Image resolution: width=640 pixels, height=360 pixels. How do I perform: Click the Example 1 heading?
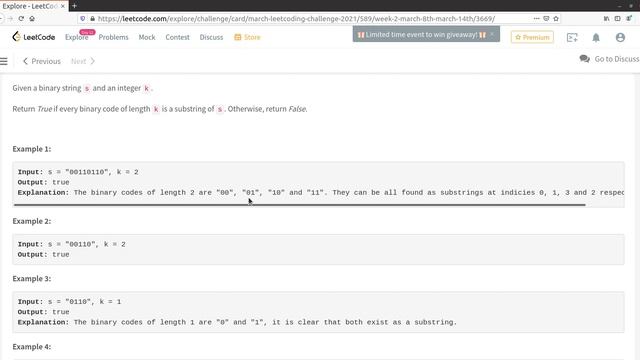point(32,149)
